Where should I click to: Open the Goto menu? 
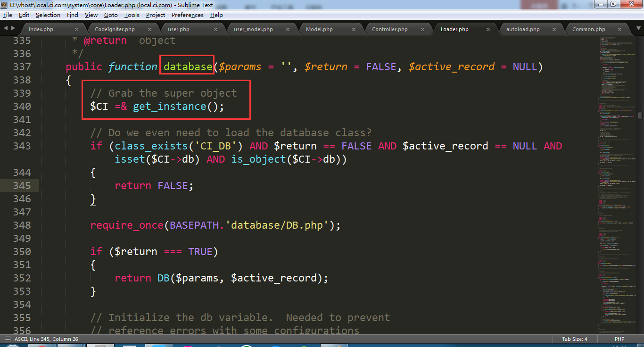click(x=111, y=15)
